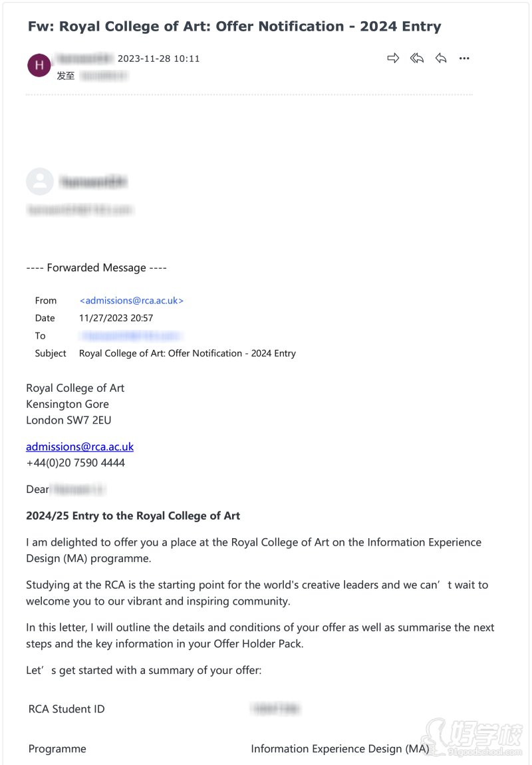Click the grey contact avatar icon
The image size is (532, 765).
39,181
